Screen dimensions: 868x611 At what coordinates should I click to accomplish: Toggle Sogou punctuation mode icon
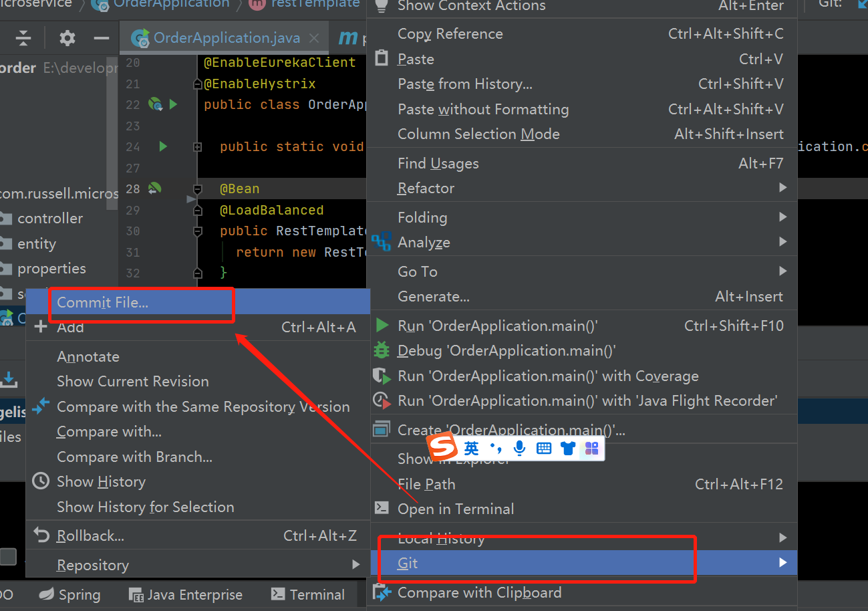(x=495, y=448)
